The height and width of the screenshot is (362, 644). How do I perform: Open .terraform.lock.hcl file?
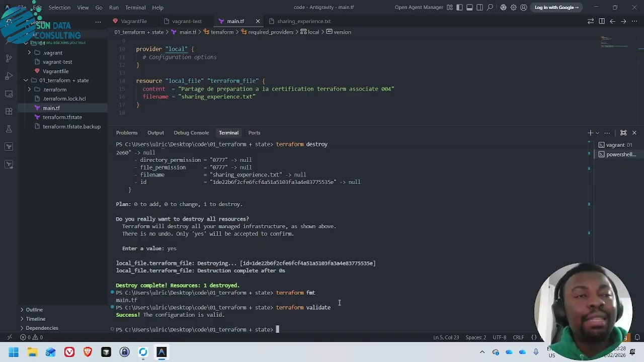coord(64,99)
